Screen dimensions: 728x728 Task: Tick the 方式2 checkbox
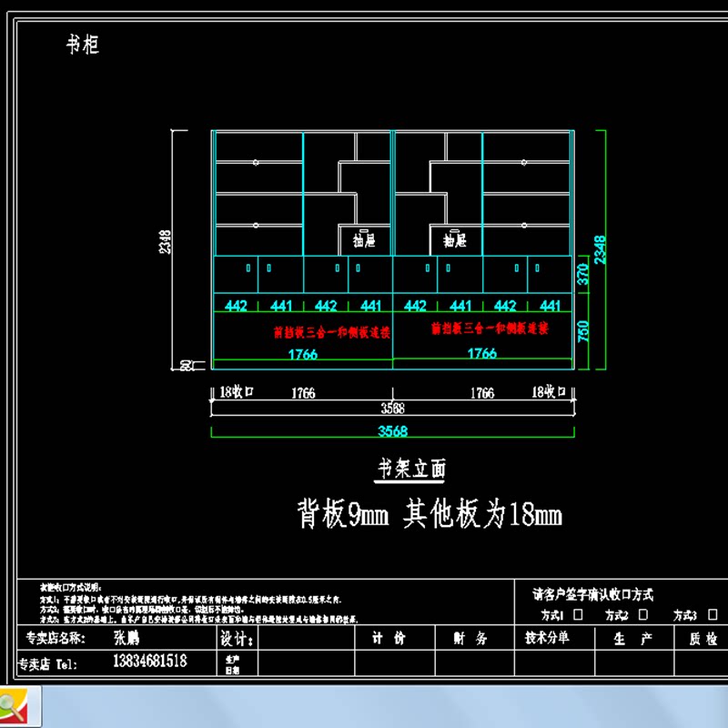pyautogui.click(x=642, y=616)
